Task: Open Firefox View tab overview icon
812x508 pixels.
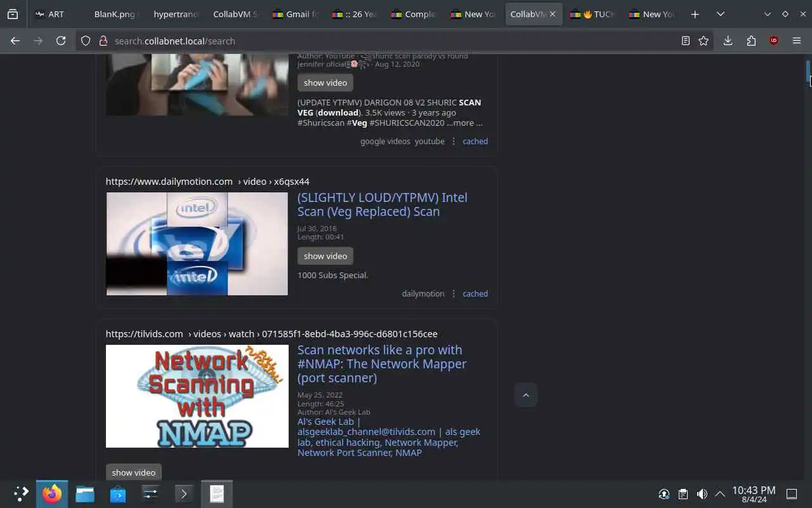Action: (x=13, y=14)
